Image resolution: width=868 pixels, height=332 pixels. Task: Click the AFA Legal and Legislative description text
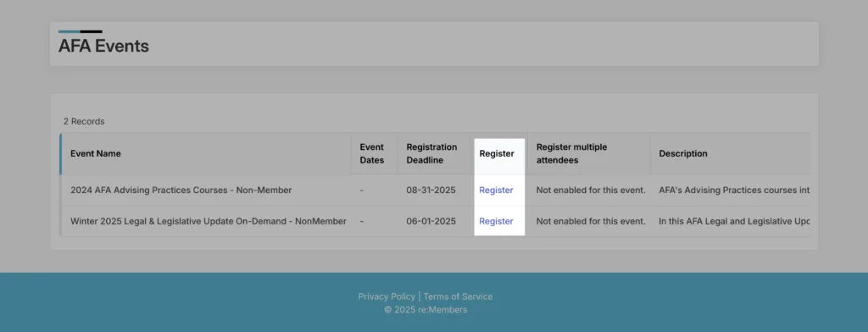734,221
